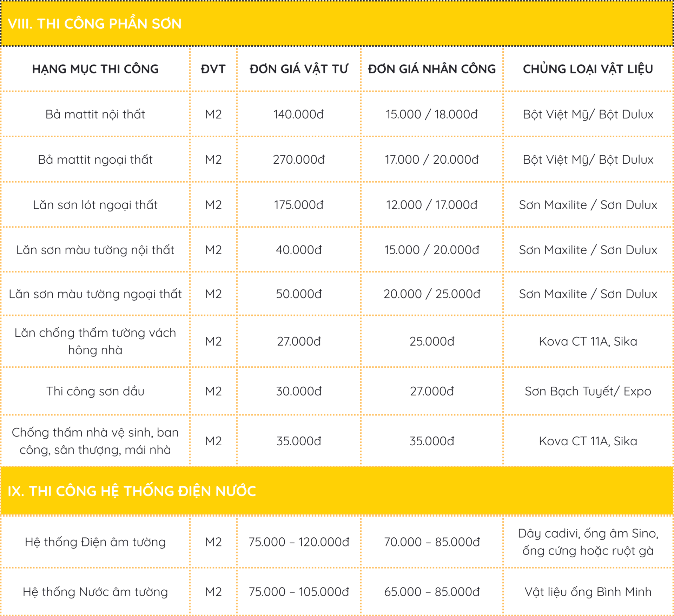This screenshot has height=616, width=674.
Task: Select the 270.000đ material price cell
Action: tap(299, 159)
